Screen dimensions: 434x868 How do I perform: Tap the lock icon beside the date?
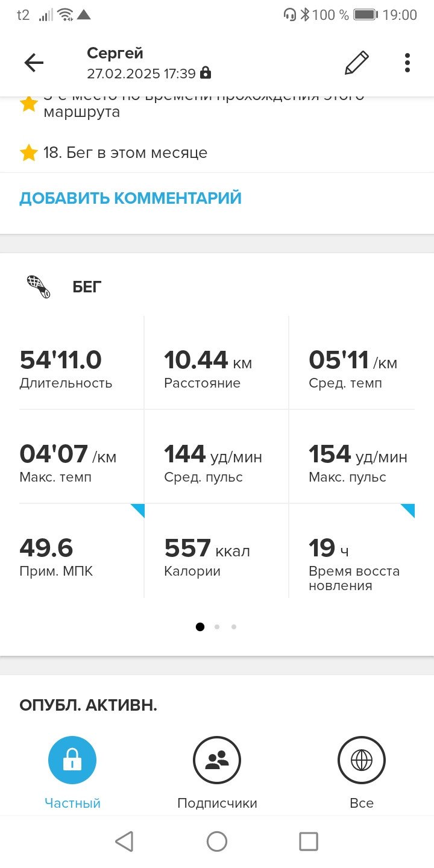206,74
